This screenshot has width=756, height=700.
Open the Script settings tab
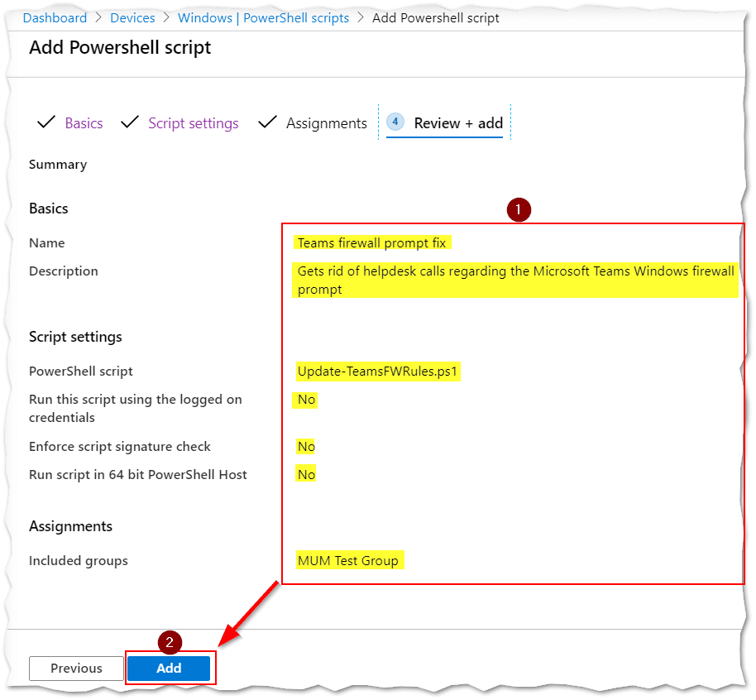click(x=193, y=122)
